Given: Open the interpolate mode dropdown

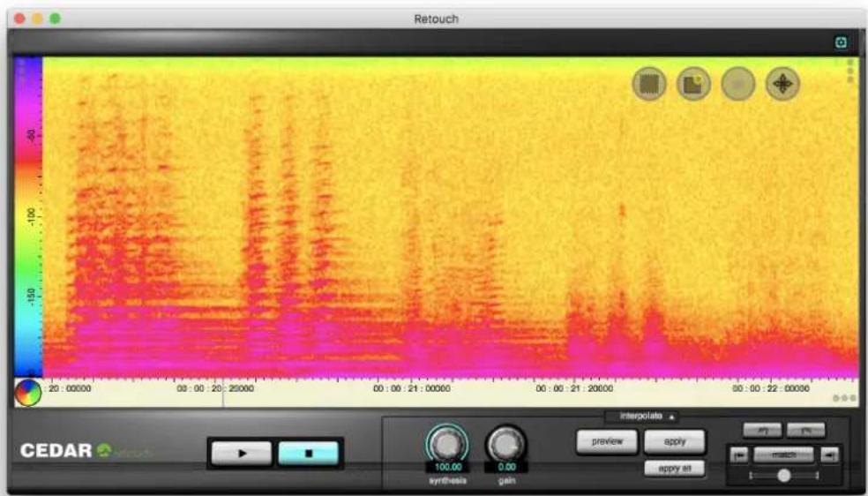Looking at the screenshot, I should [x=641, y=417].
